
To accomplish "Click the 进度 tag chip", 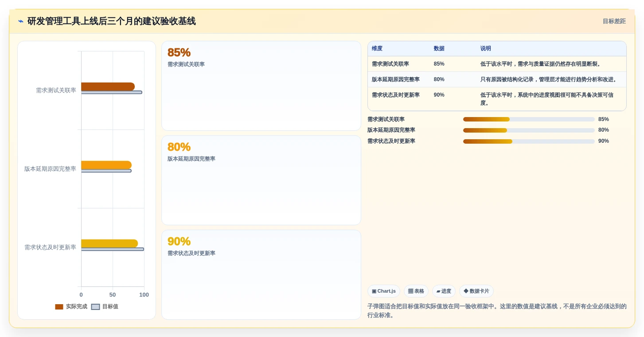I will click(444, 291).
